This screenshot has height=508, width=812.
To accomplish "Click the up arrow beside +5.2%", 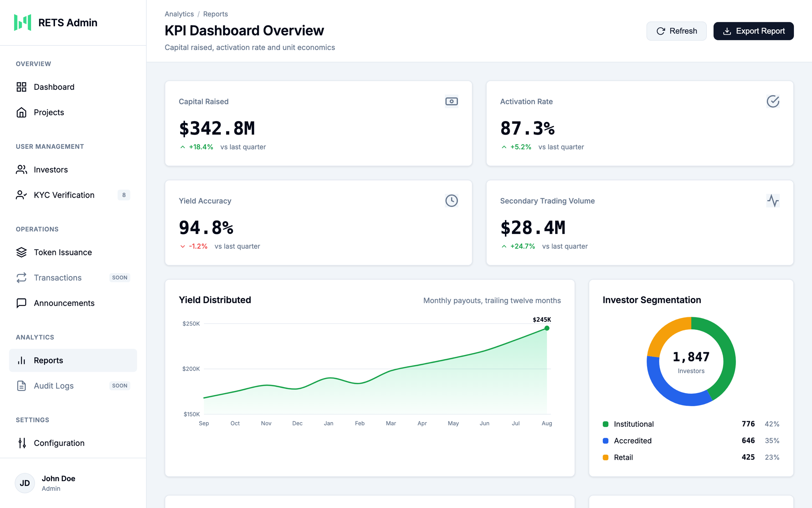I will [504, 147].
